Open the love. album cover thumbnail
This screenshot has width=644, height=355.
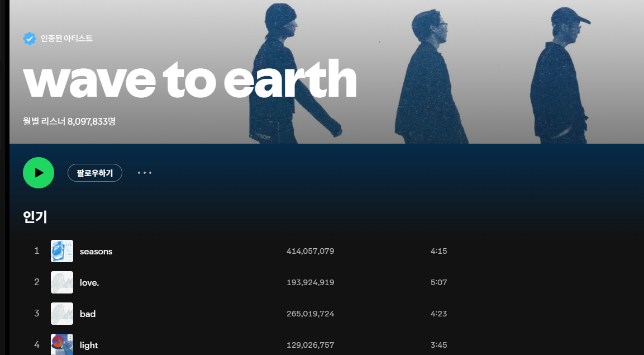(x=62, y=282)
